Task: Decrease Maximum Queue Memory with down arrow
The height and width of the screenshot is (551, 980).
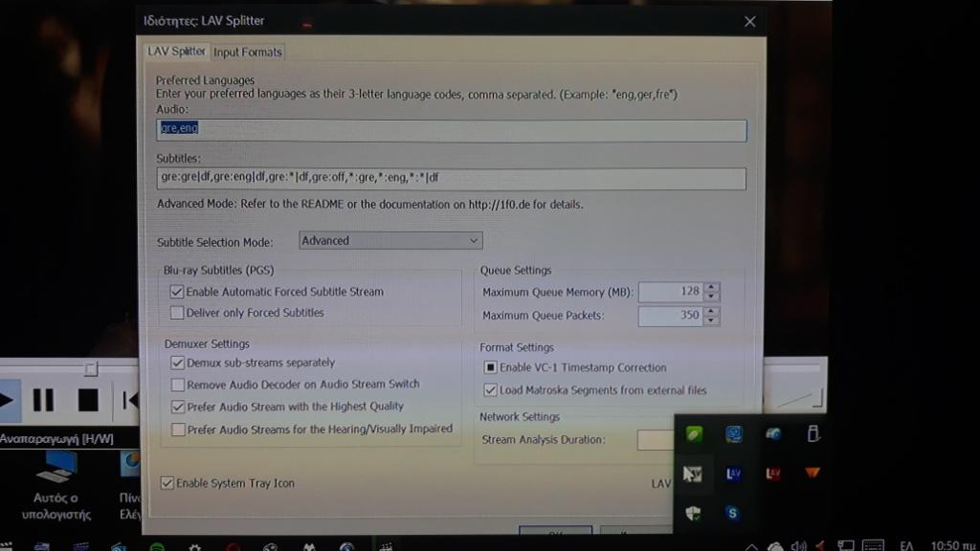Action: tap(711, 297)
